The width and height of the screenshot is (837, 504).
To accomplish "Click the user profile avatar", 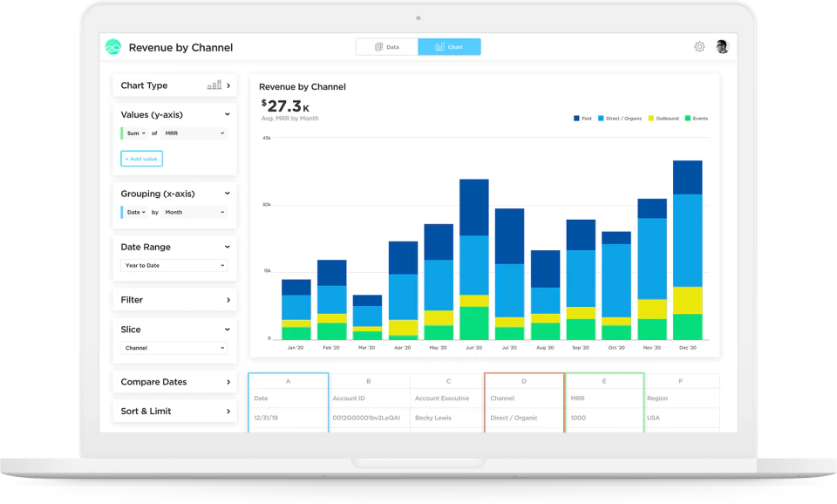I will (x=723, y=46).
